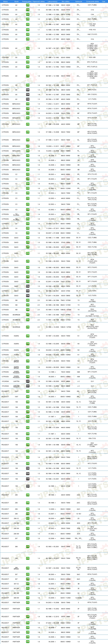108x644 pixels.
Task: Click the Nadwozie column header
Action: (x=78, y=2)
